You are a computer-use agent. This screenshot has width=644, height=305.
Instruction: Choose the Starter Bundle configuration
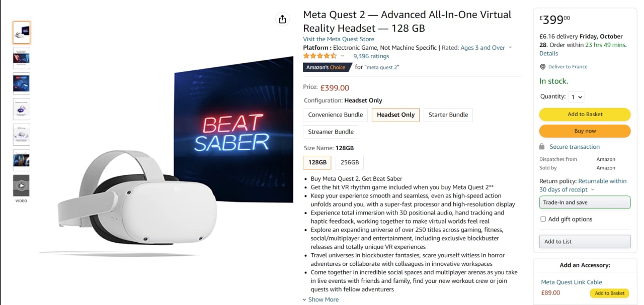coord(448,115)
